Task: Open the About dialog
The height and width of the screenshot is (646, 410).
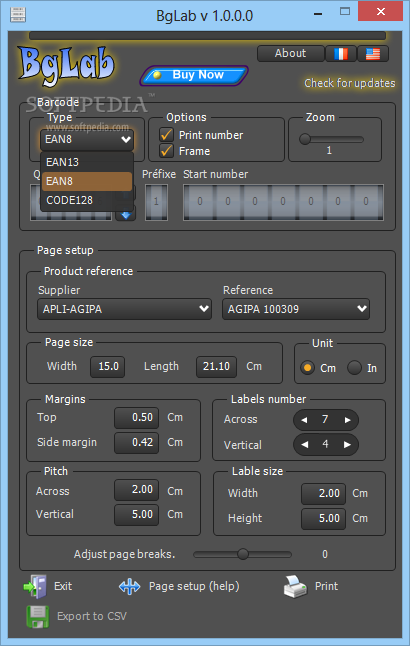Action: [291, 54]
